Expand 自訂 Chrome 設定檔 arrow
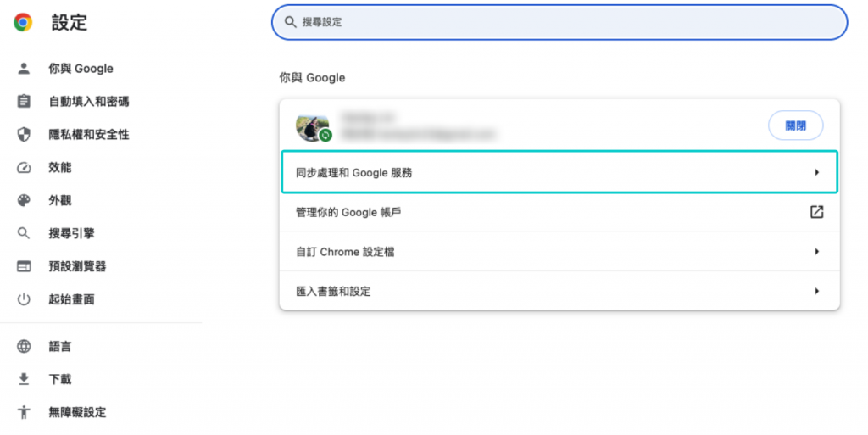Viewport: 868px width, 435px height. pos(816,252)
